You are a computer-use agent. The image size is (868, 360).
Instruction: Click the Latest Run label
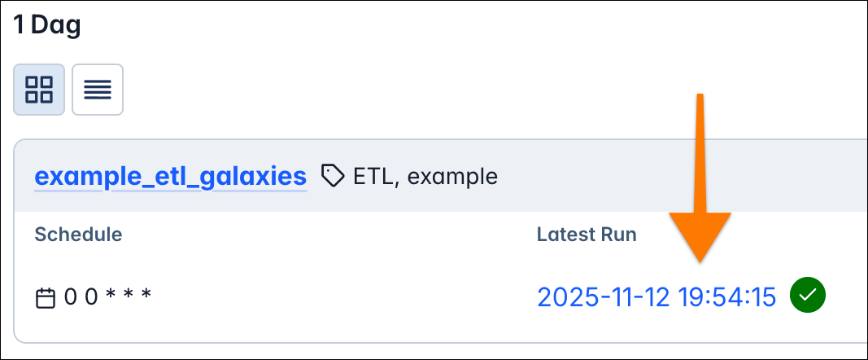pos(587,235)
